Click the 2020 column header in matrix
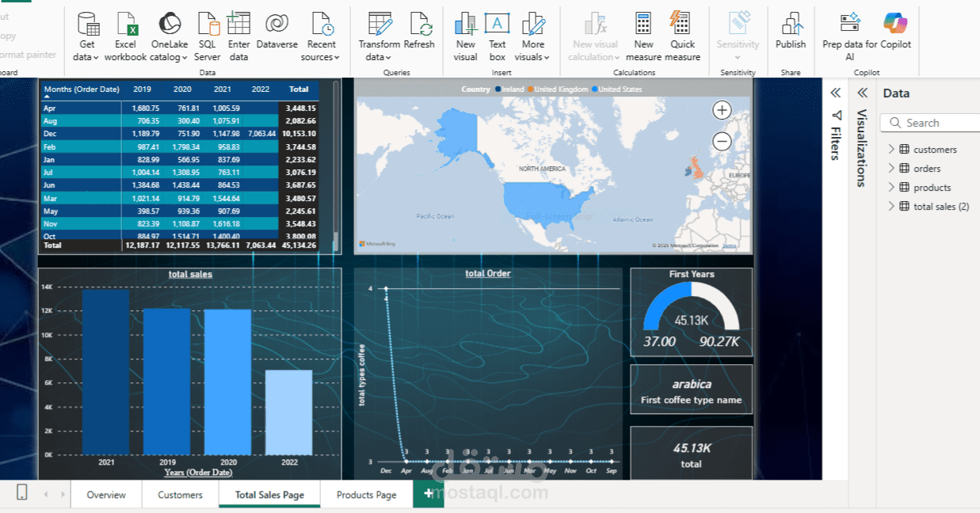Image resolution: width=980 pixels, height=513 pixels. coord(182,89)
